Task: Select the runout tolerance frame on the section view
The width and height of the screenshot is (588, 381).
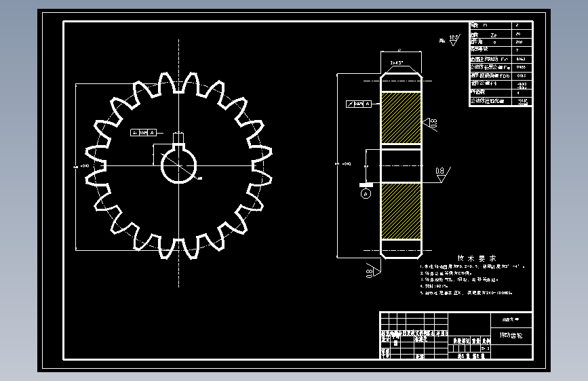Action: [359, 104]
